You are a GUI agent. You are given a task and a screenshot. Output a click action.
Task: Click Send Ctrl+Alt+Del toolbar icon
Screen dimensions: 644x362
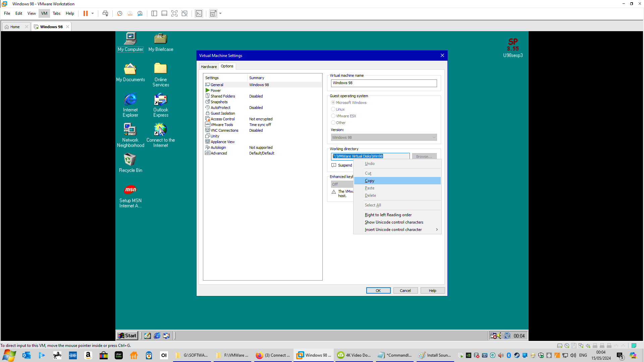coord(105,13)
